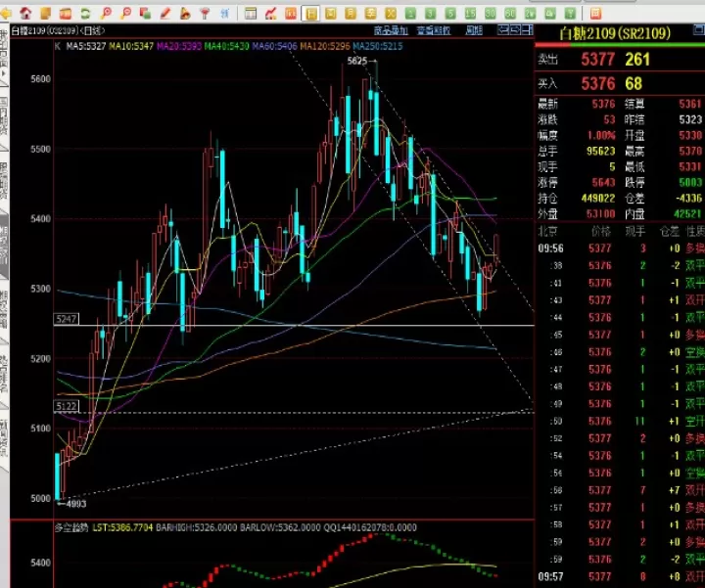Image resolution: width=705 pixels, height=588 pixels.
Task: Click the paint bucket icon
Action: [x=185, y=14]
